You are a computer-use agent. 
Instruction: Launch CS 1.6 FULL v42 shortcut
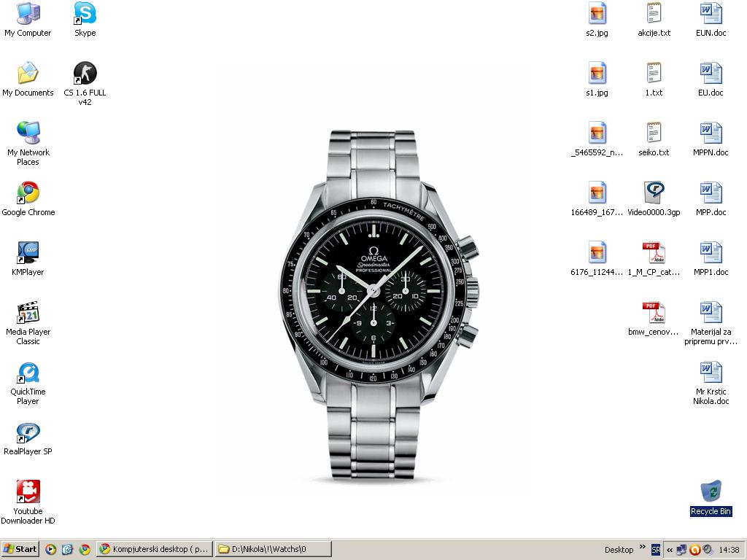tap(85, 74)
